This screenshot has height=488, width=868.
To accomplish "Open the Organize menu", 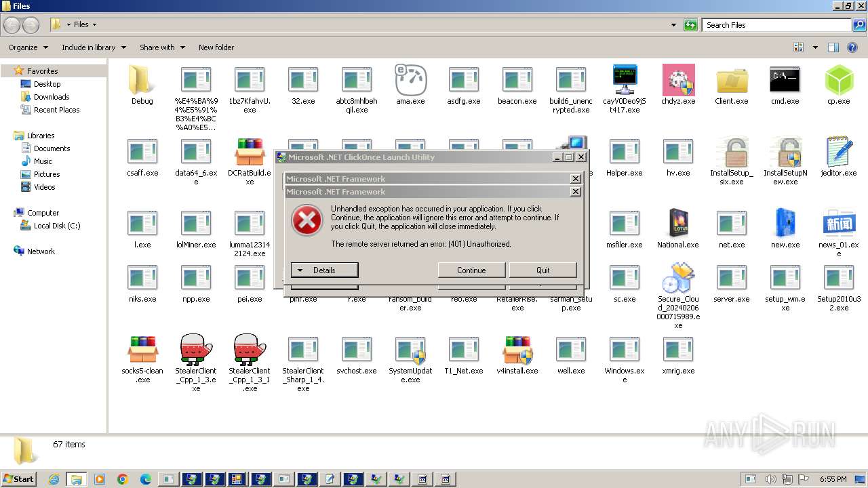I will click(28, 47).
